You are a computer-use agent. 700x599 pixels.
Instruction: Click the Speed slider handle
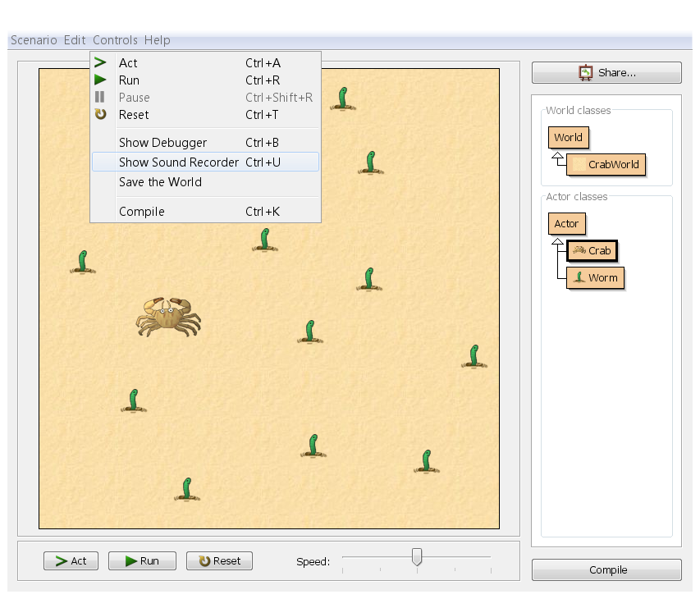pos(417,557)
